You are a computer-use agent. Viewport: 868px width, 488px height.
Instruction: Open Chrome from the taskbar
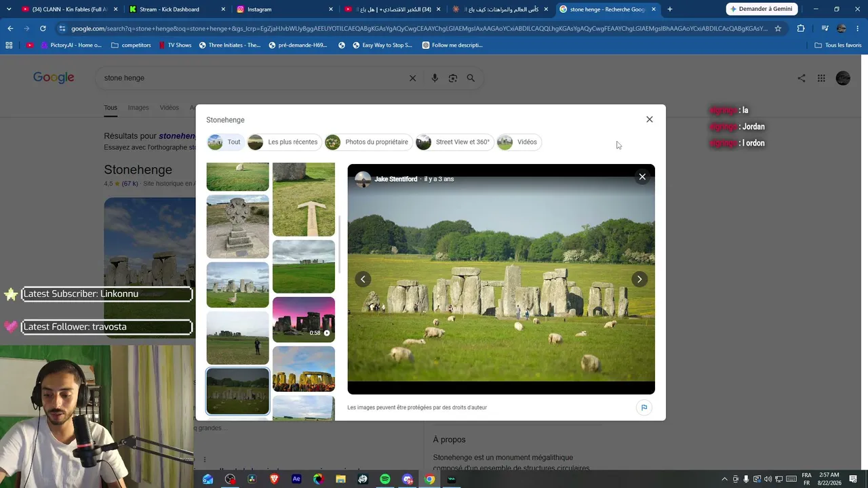point(429,479)
